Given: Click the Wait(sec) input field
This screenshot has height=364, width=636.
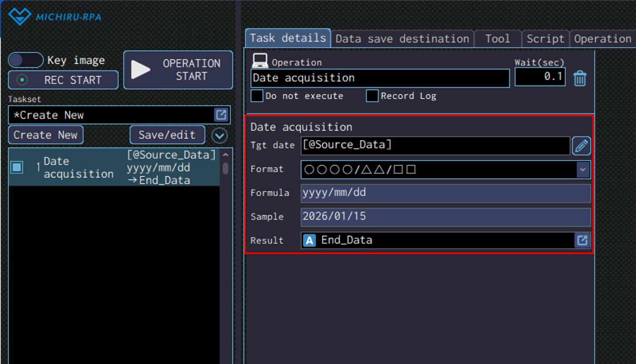Looking at the screenshot, I should [x=540, y=77].
